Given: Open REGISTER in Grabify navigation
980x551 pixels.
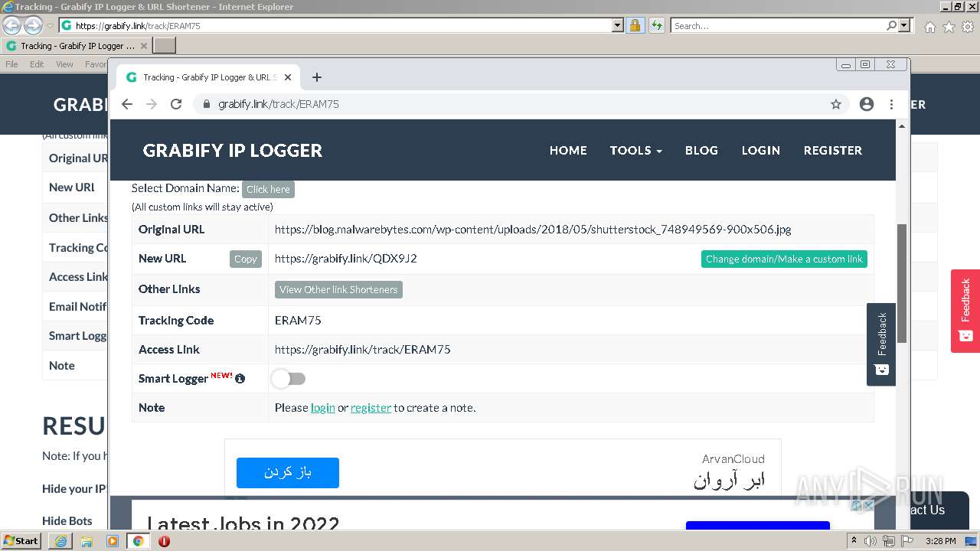Looking at the screenshot, I should pyautogui.click(x=833, y=150).
